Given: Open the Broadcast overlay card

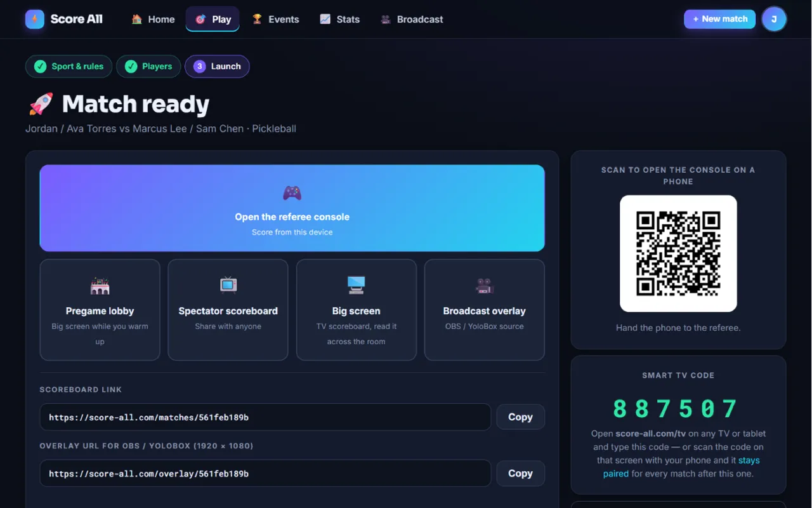Looking at the screenshot, I should pos(485,310).
